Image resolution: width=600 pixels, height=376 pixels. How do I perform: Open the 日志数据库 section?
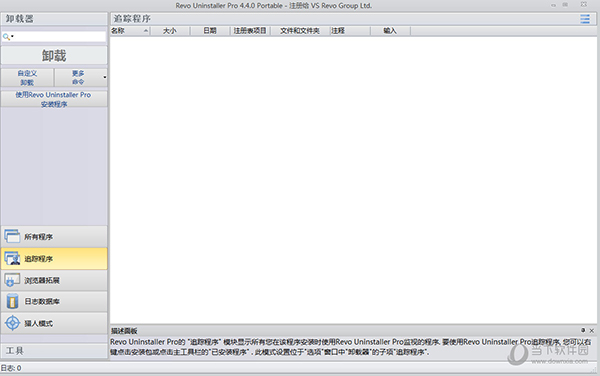(x=54, y=301)
